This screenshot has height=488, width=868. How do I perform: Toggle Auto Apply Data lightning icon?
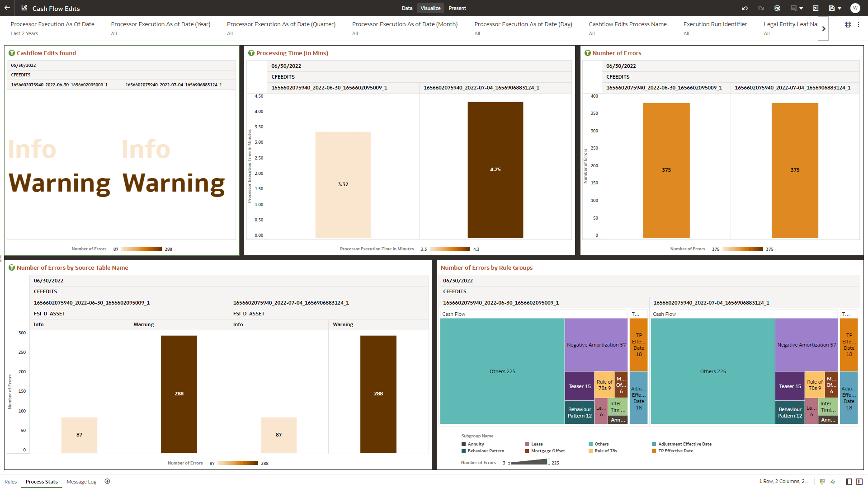click(x=834, y=482)
